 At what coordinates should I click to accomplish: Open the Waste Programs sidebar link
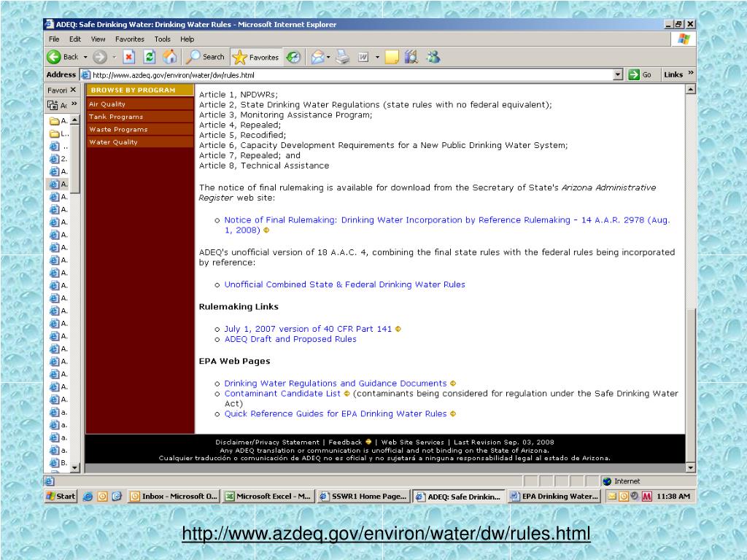(118, 130)
